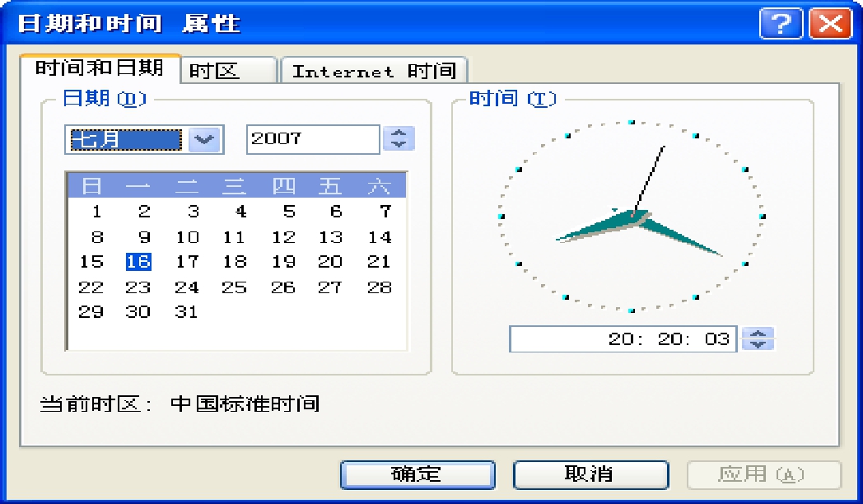Select day 13 in the calendar
The image size is (863, 504).
coord(331,237)
